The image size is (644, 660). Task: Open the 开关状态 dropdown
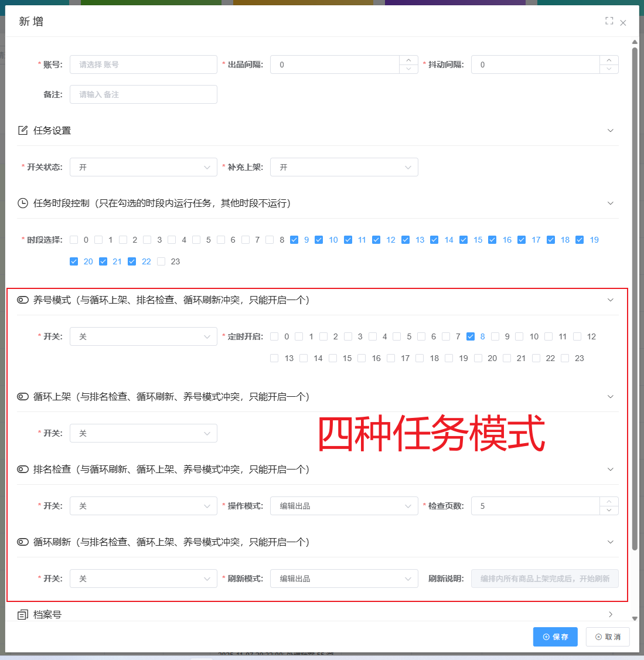click(143, 167)
